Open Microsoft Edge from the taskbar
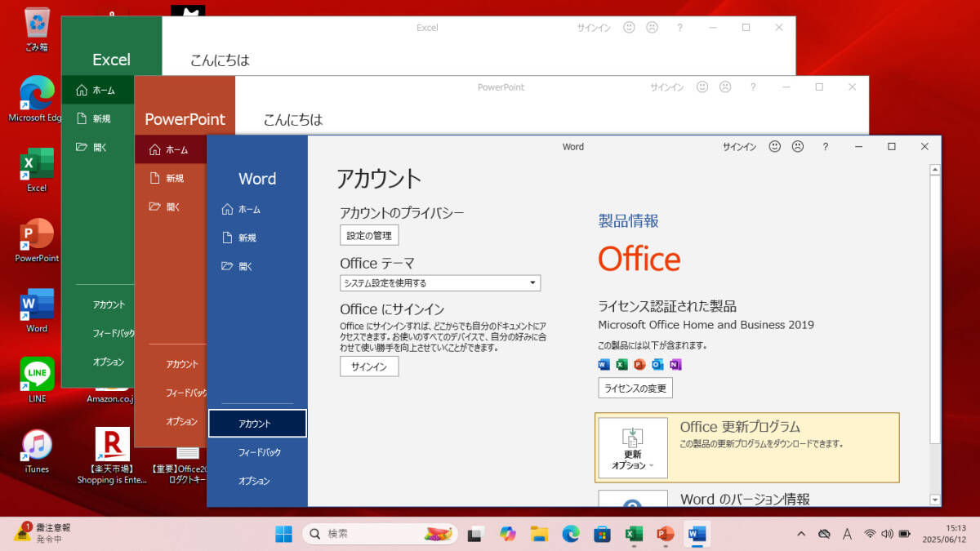980x551 pixels. (571, 534)
